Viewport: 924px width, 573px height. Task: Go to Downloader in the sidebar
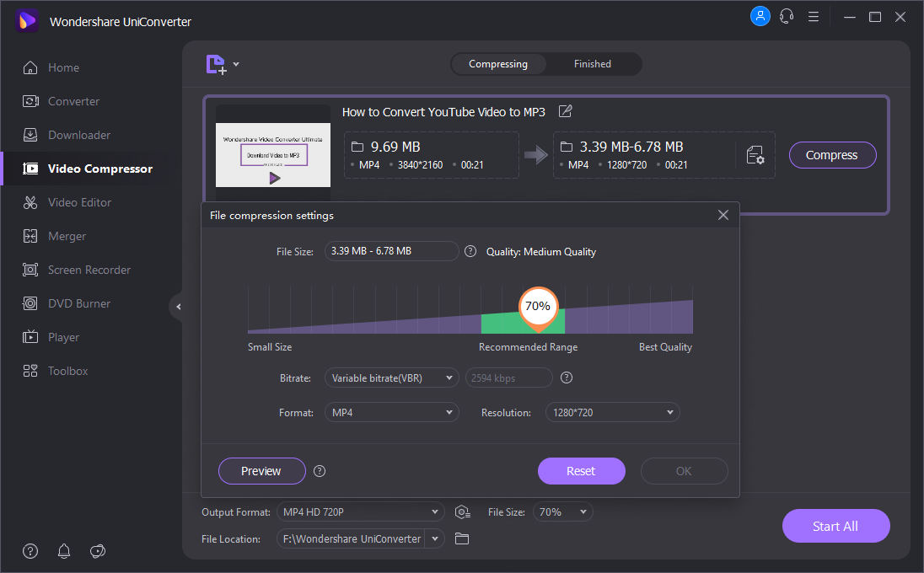point(79,135)
